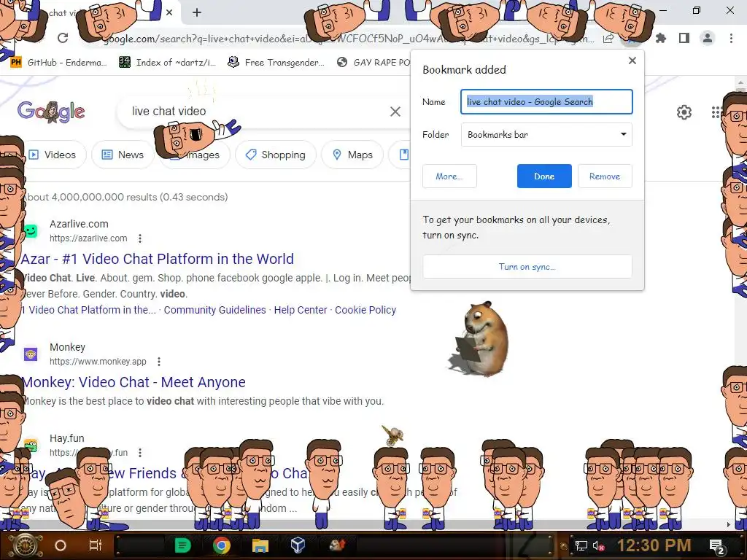The width and height of the screenshot is (747, 560).
Task: Open Chrome from the taskbar
Action: (x=222, y=545)
